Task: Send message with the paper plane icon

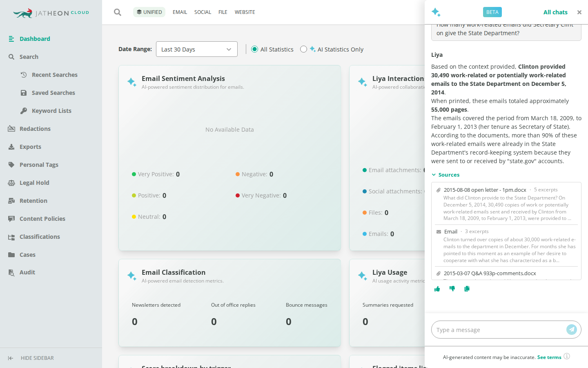Action: tap(572, 330)
